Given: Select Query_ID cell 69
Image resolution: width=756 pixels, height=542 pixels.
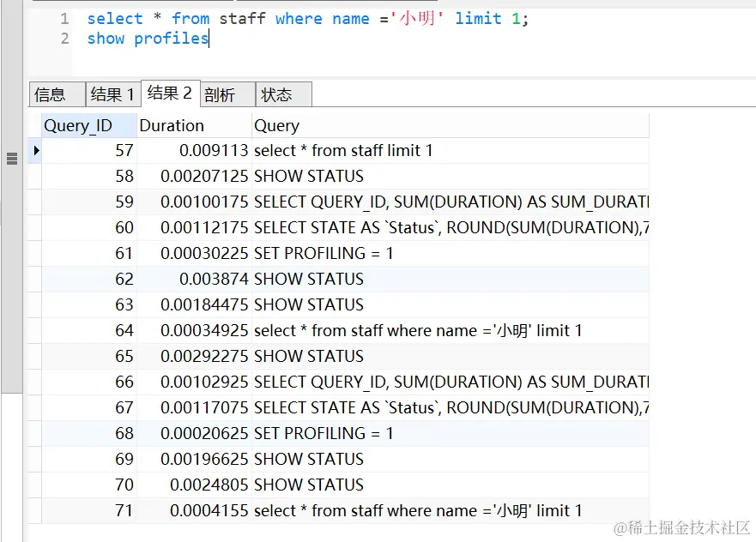Looking at the screenshot, I should [89, 459].
